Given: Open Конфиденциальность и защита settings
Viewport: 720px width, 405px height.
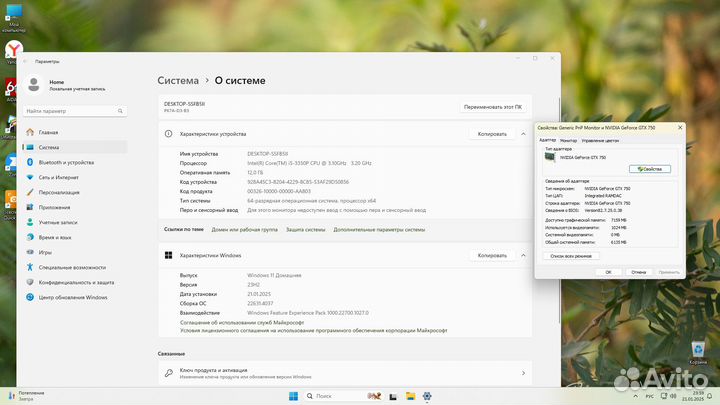Looking at the screenshot, I should coord(75,282).
